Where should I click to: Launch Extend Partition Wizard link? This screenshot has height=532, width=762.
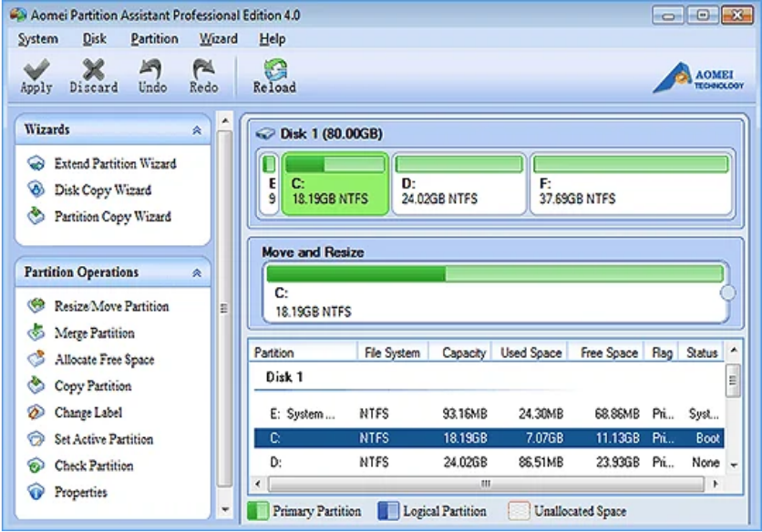[x=115, y=164]
